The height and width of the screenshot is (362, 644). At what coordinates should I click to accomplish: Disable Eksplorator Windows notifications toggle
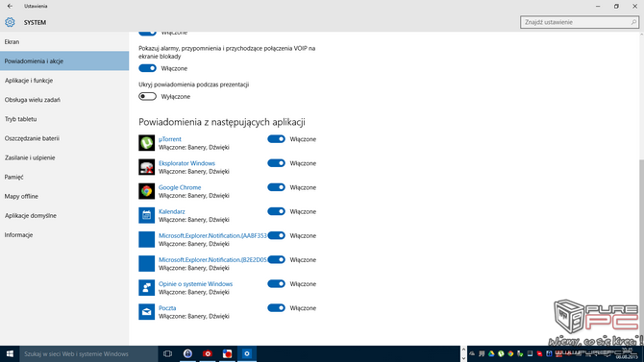point(276,163)
